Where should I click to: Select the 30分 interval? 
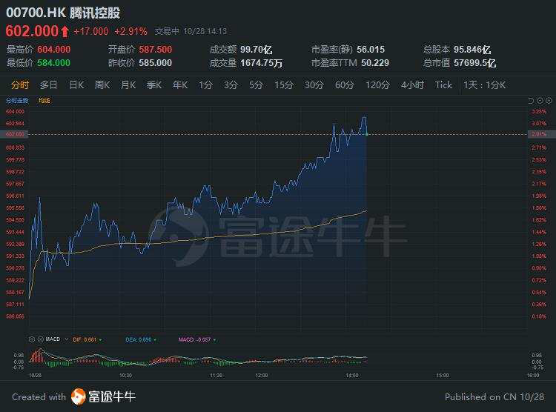point(314,85)
